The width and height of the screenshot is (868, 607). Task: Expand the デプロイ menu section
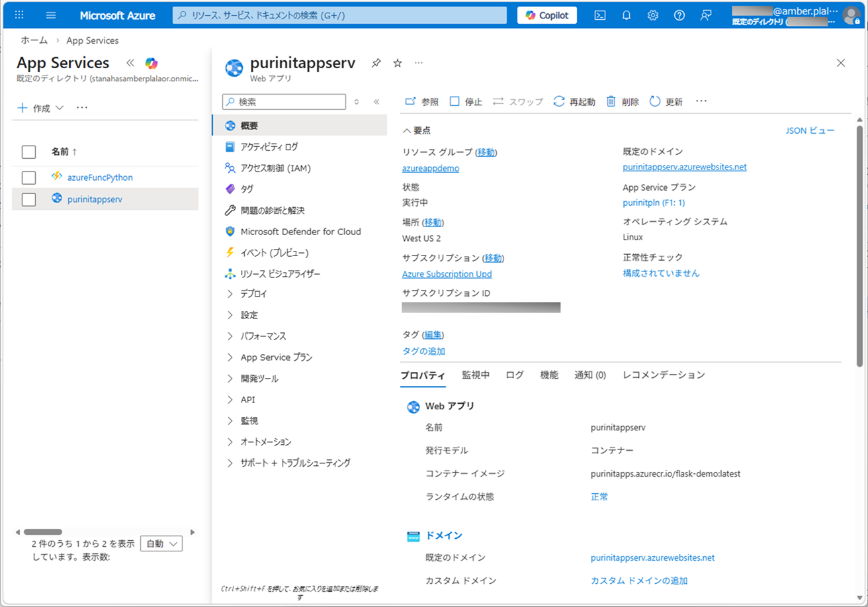click(x=253, y=294)
